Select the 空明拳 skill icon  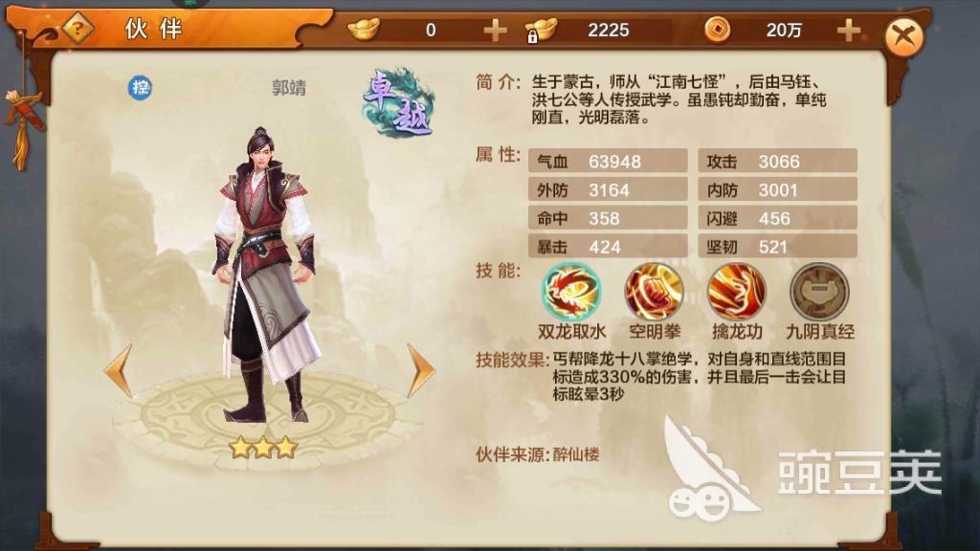click(x=655, y=293)
